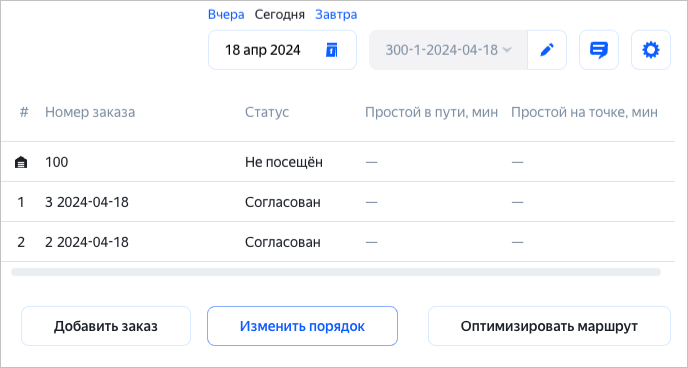Select order row 3 2024-04-18
688x368 pixels.
coord(337,202)
